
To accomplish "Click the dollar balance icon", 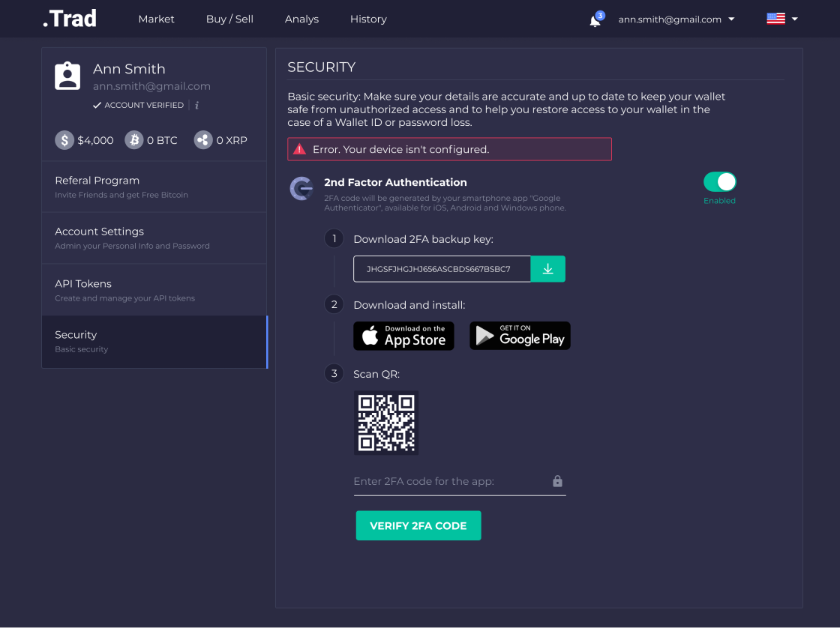I will pos(64,140).
